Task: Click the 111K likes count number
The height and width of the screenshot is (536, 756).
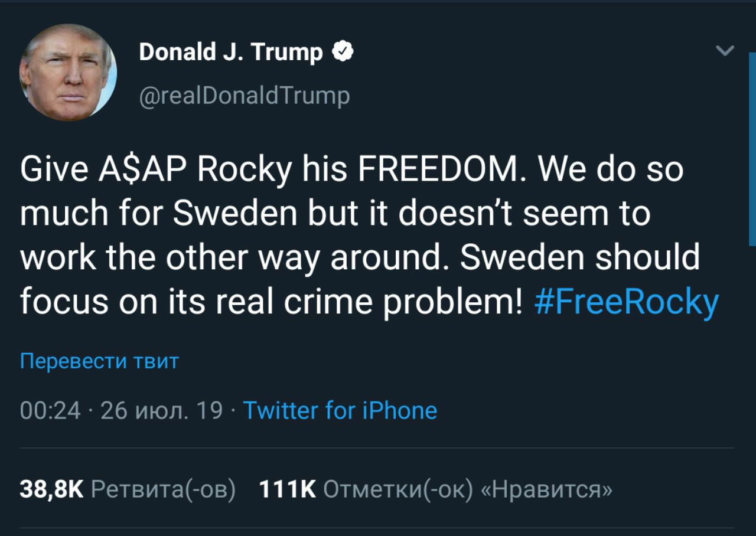Action: pos(288,488)
